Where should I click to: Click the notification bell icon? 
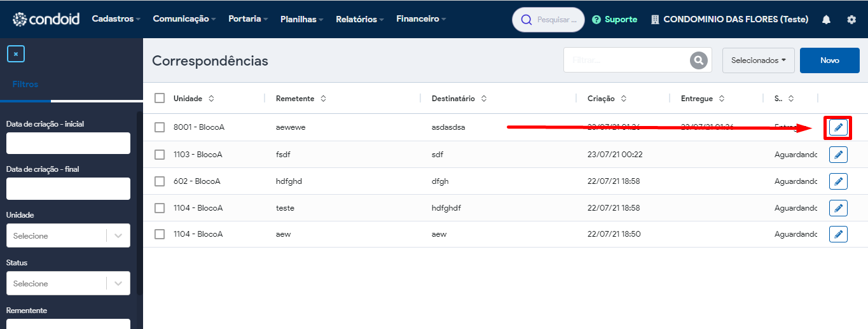coord(826,20)
